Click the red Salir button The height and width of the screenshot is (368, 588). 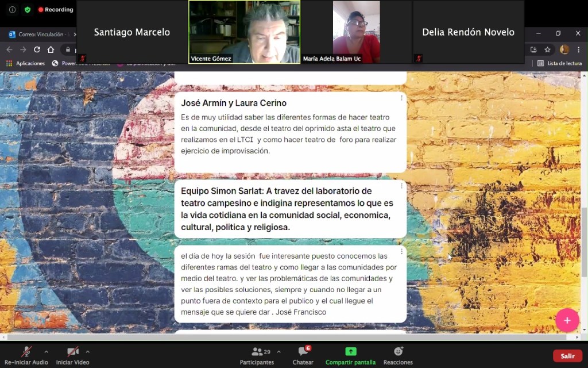[x=567, y=356]
